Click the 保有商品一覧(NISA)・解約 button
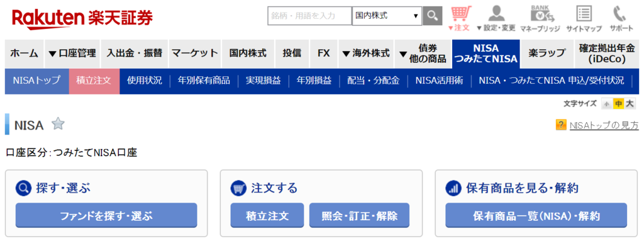The height and width of the screenshot is (246, 644). coord(536,216)
